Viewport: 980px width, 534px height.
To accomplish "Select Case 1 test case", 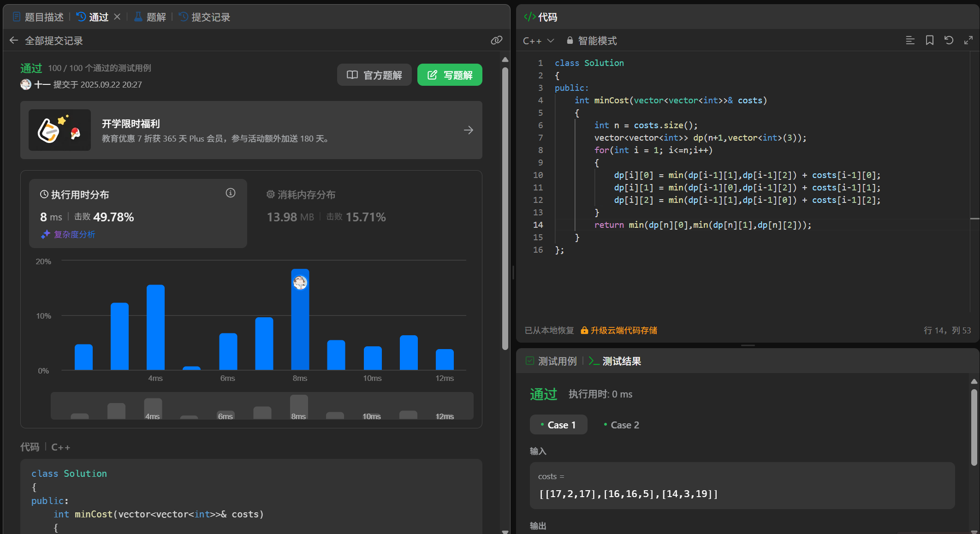I will 558,425.
